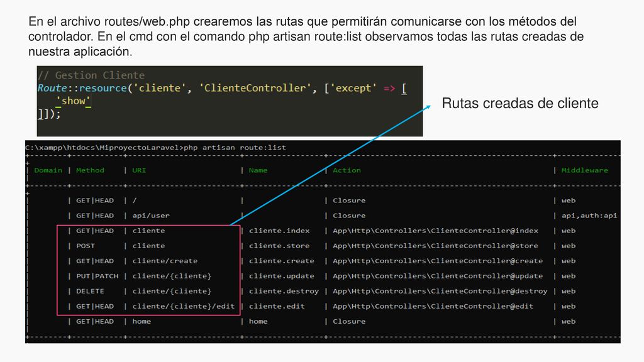Click the 'ClienteController@index' action cell
Screen dimensions: 644x362
point(435,231)
